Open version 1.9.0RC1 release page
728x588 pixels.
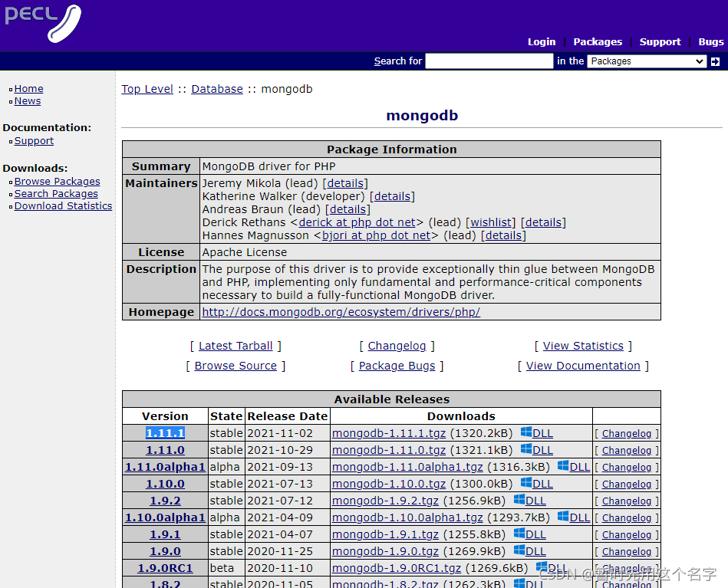tap(165, 568)
